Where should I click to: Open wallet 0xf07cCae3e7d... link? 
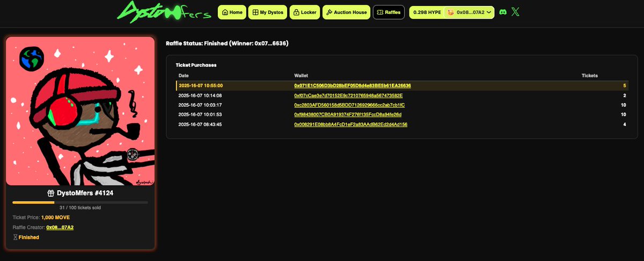pos(348,95)
